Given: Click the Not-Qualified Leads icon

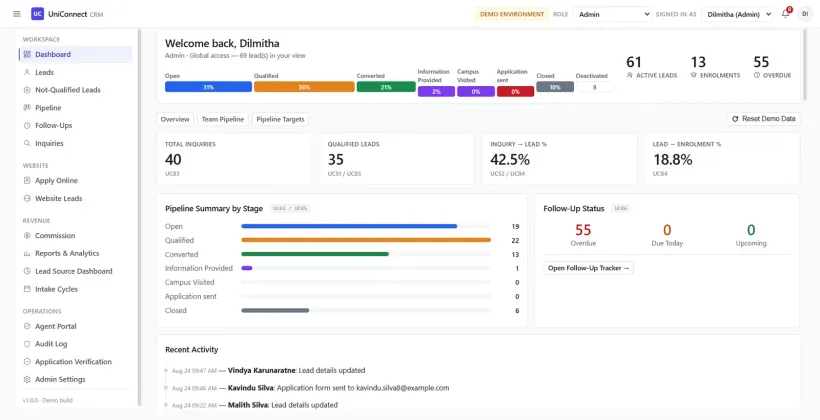Looking at the screenshot, I should [x=27, y=90].
